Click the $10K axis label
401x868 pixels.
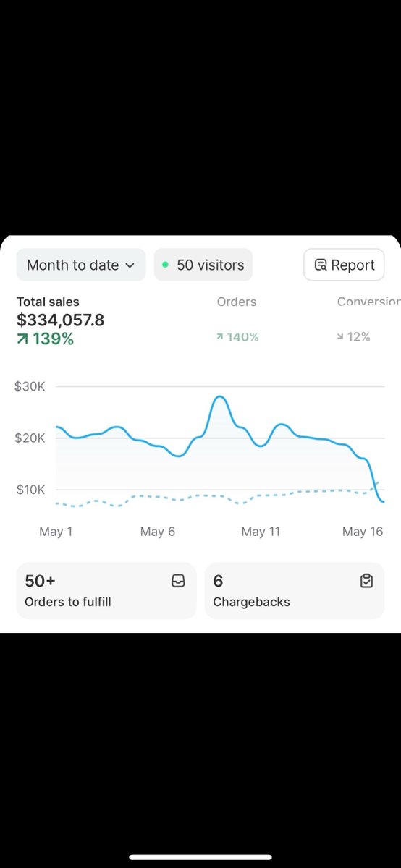[x=30, y=490]
